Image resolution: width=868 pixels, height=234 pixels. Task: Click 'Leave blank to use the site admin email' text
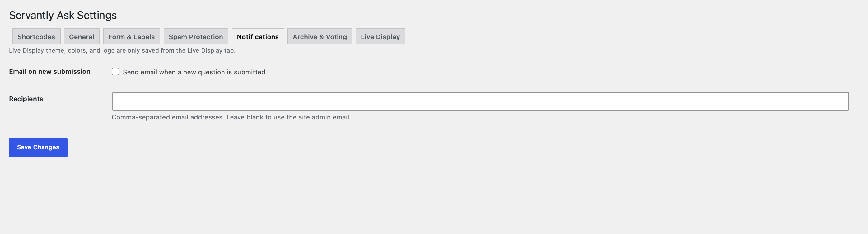coord(289,117)
